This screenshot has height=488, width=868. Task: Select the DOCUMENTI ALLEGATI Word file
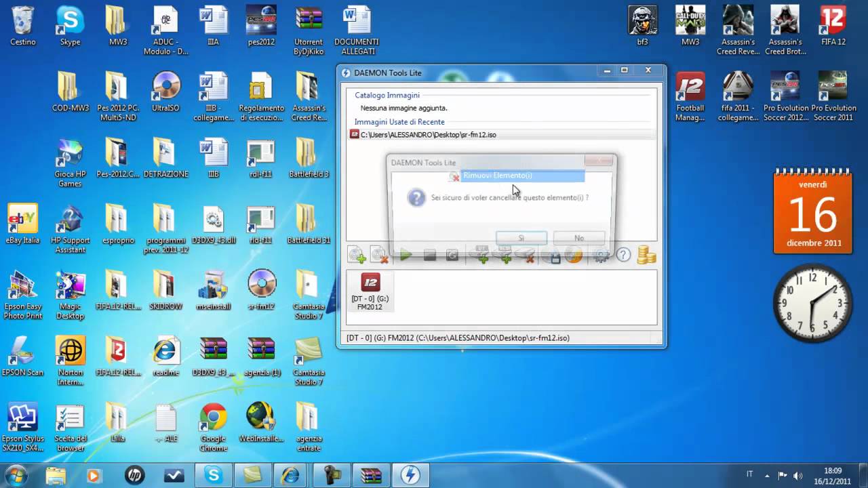(357, 30)
